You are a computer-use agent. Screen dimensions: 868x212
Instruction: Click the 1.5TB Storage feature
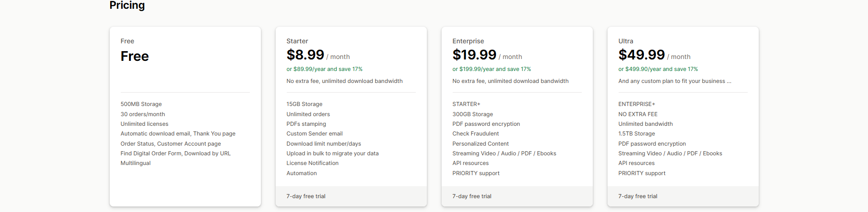[x=636, y=134]
